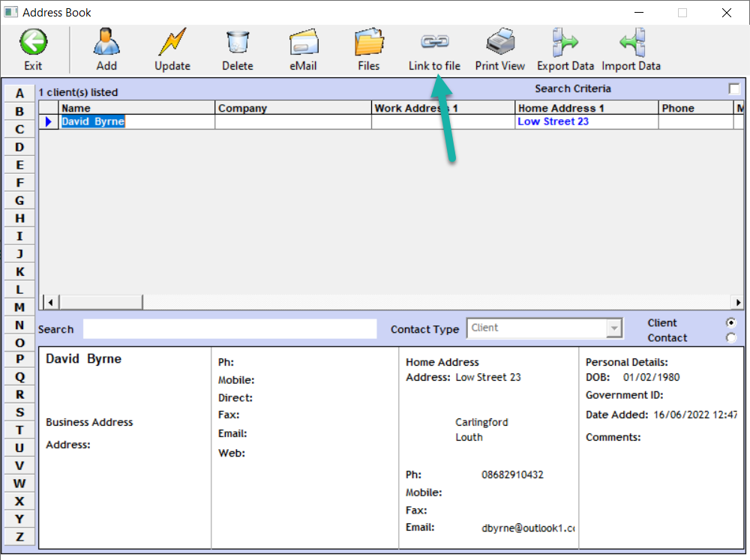The height and width of the screenshot is (560, 750).
Task: Filter contacts by letter E
Action: point(19,165)
